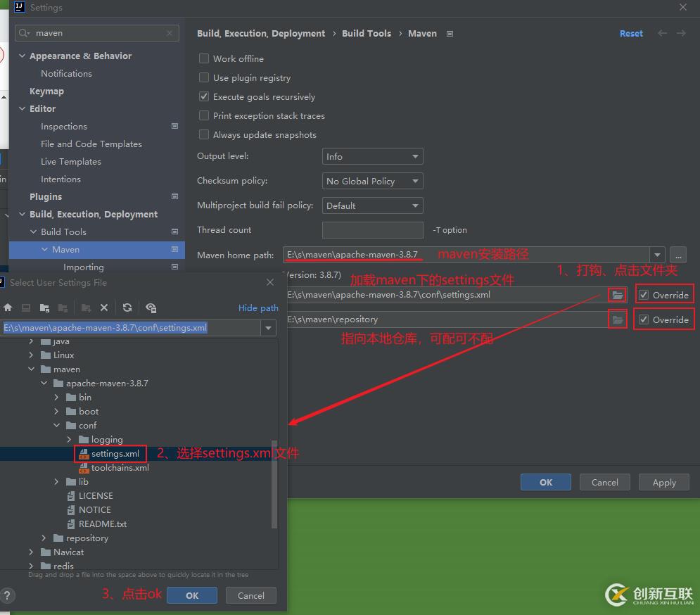The image size is (700, 615).
Task: Navigate forward arrow in Settings header
Action: (x=681, y=34)
